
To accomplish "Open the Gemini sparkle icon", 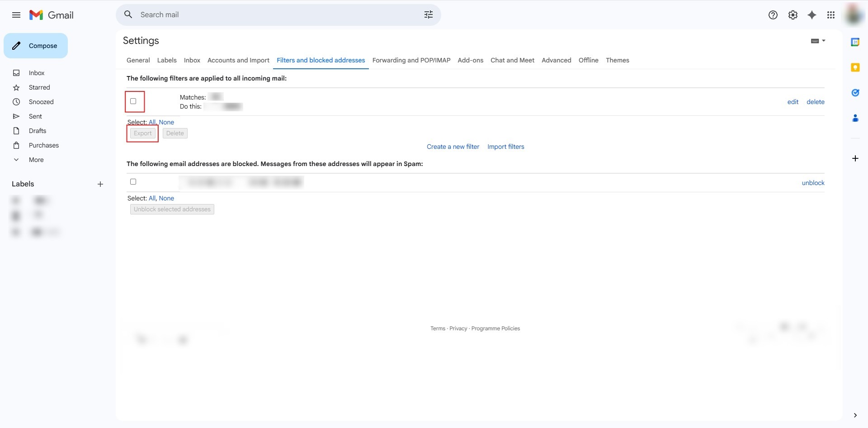I will (812, 15).
